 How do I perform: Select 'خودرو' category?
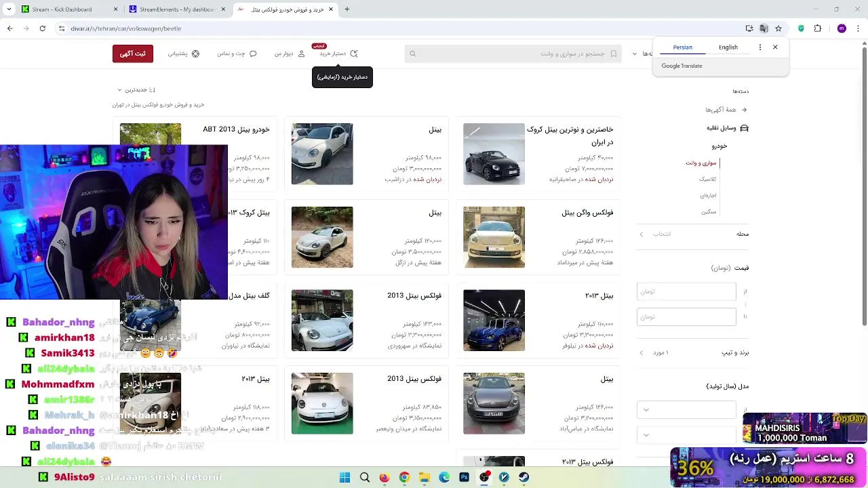(x=719, y=146)
